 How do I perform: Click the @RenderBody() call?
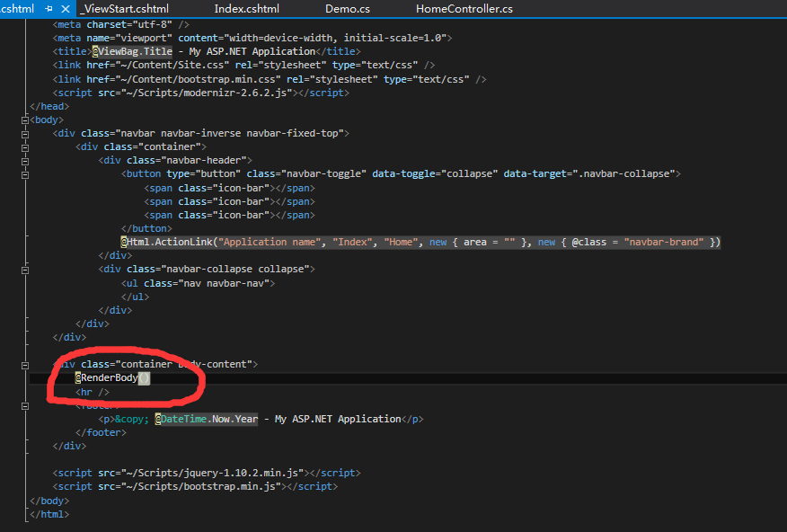click(x=112, y=378)
